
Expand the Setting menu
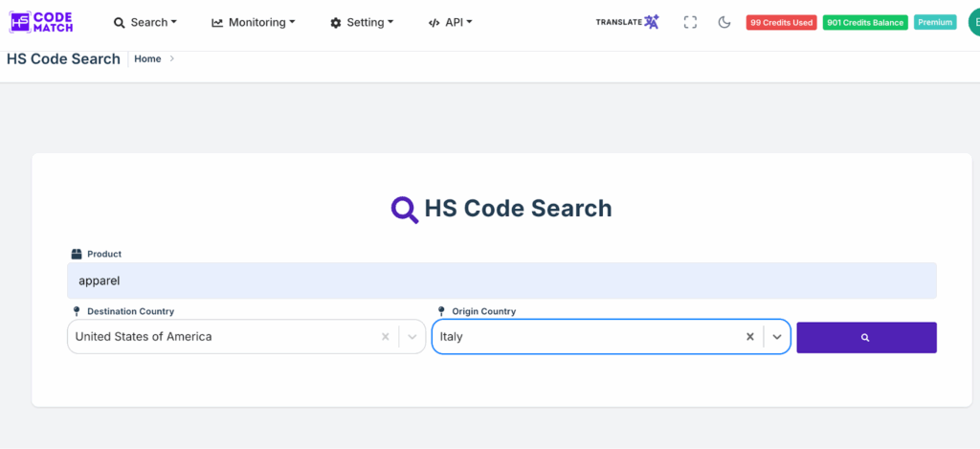point(363,22)
